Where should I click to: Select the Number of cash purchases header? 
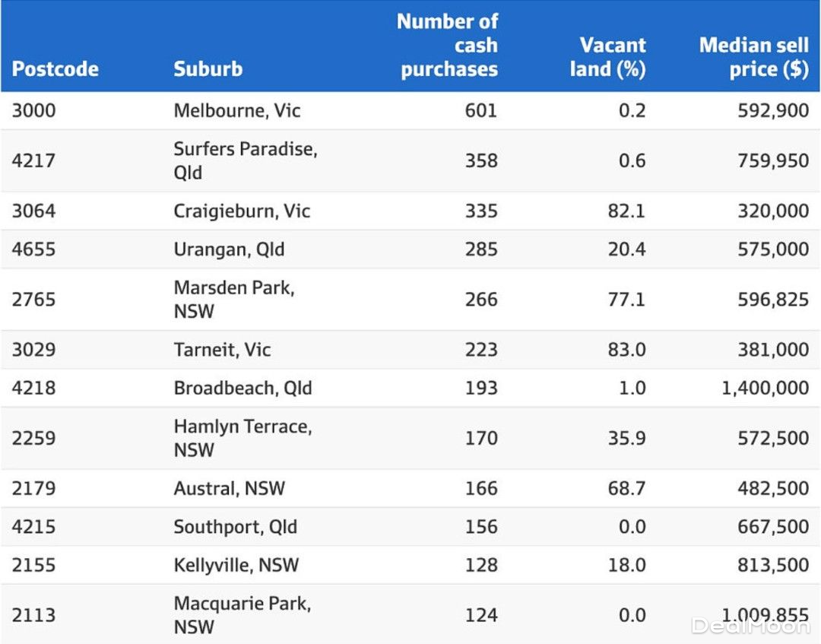point(447,46)
